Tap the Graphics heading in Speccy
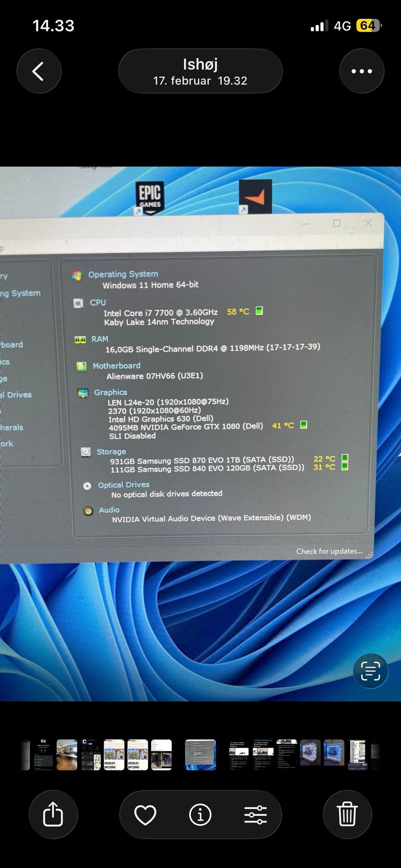The image size is (401, 868). click(111, 392)
